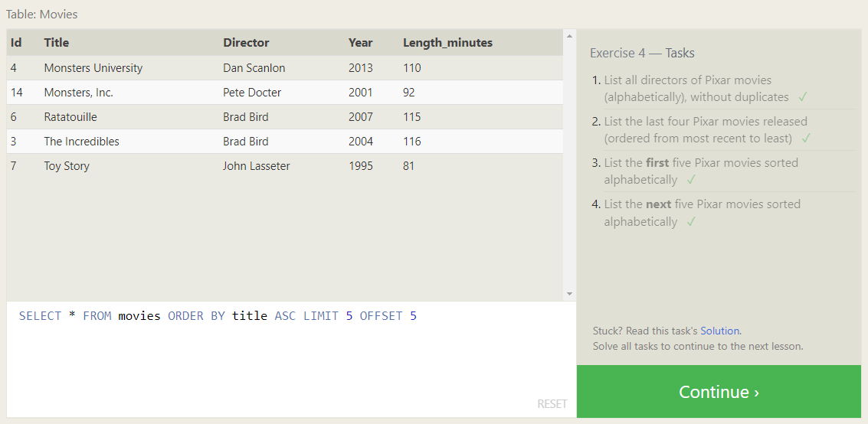Select the Toy Story title cell
Image resolution: width=868 pixels, height=424 pixels.
67,166
